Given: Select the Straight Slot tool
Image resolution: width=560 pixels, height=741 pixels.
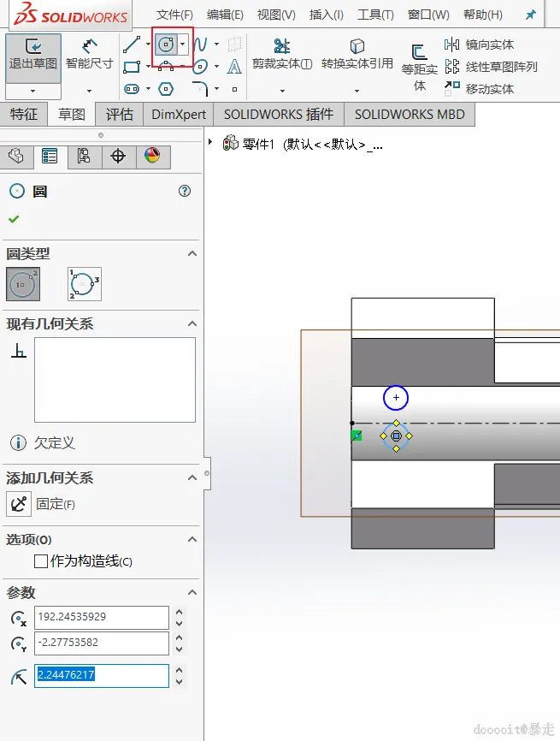Looking at the screenshot, I should pos(132,89).
